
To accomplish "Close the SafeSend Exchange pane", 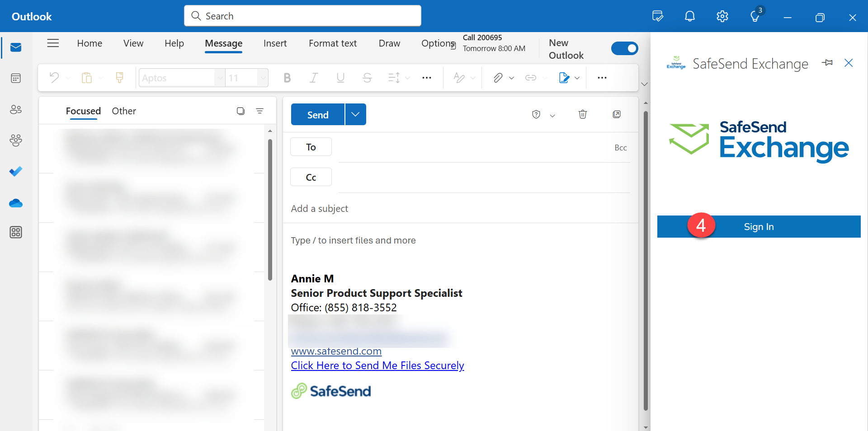I will pyautogui.click(x=849, y=63).
